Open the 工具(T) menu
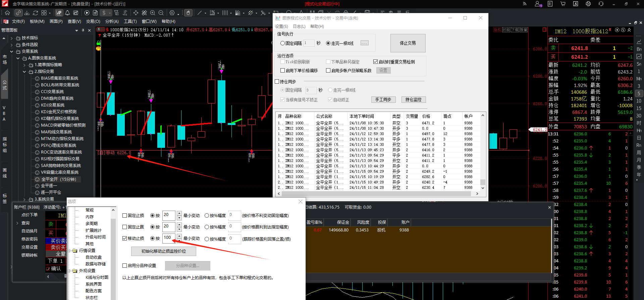Image resolution: width=644 pixels, height=300 pixels. pos(130,22)
